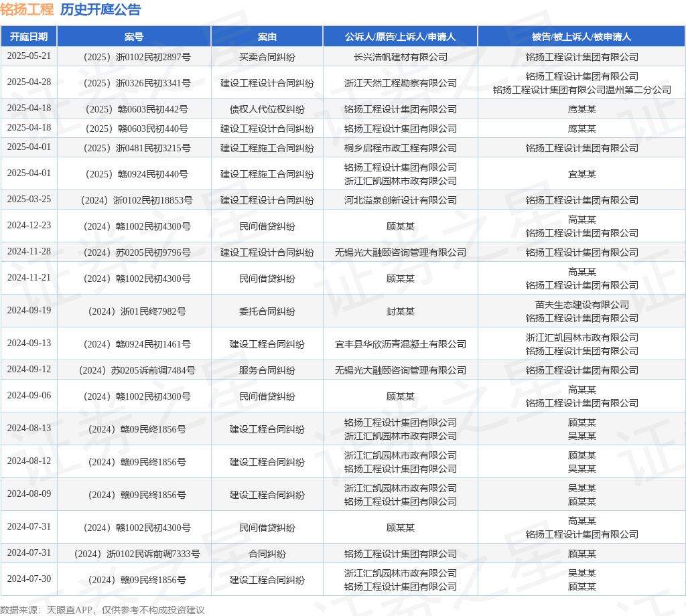This screenshot has height=616, width=686.
Task: Click case number (2025)浙0481民初3215号
Action: pyautogui.click(x=137, y=148)
